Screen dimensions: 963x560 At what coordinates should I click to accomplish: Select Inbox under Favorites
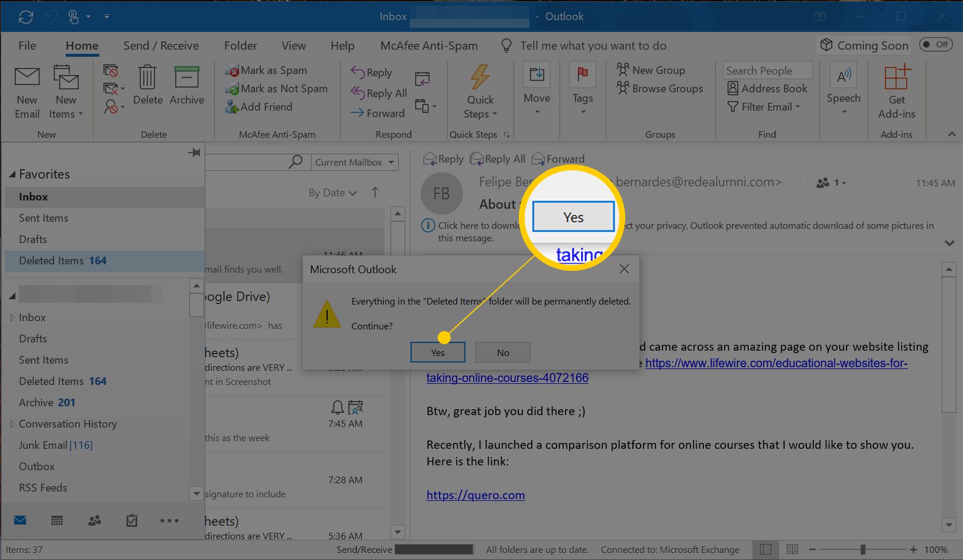click(105, 197)
